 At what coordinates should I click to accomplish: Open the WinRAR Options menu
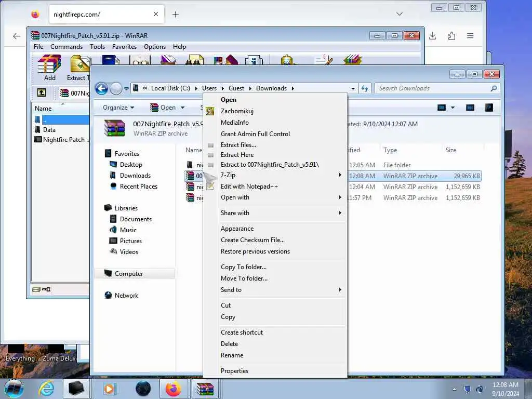click(155, 47)
